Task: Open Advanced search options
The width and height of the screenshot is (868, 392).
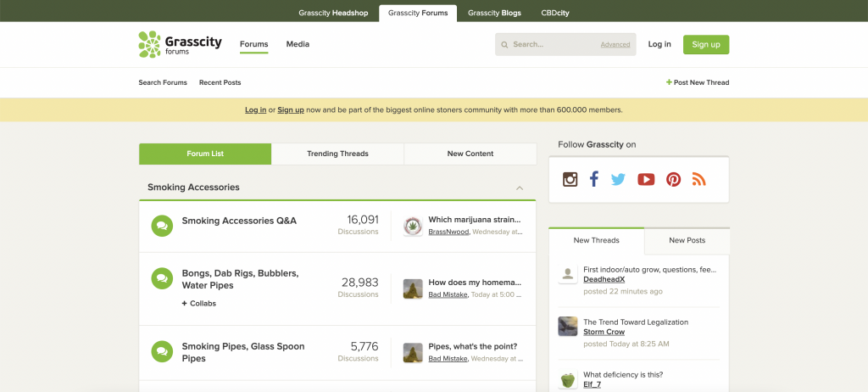Action: [615, 44]
